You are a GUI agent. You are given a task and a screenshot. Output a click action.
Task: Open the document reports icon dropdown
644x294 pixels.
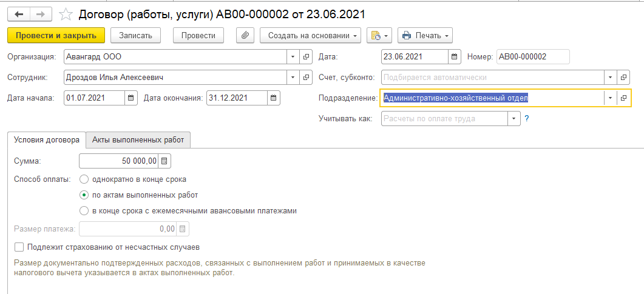point(379,35)
